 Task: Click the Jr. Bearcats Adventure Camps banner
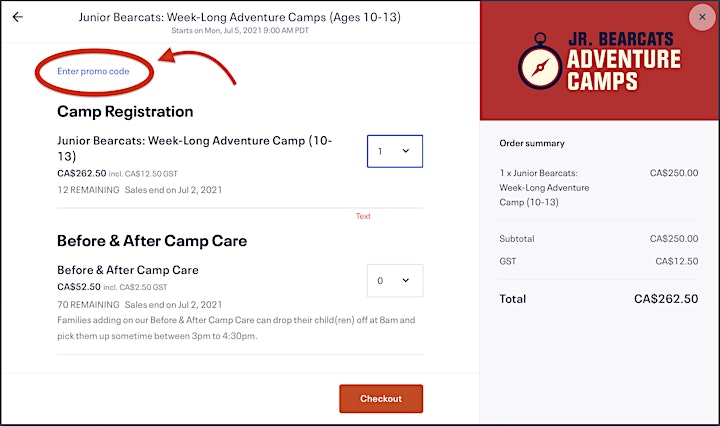tap(599, 61)
